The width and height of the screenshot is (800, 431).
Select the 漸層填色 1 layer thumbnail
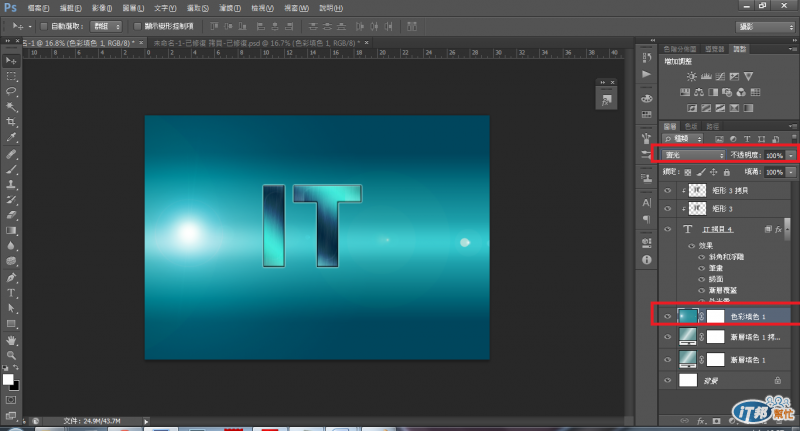[x=687, y=359]
